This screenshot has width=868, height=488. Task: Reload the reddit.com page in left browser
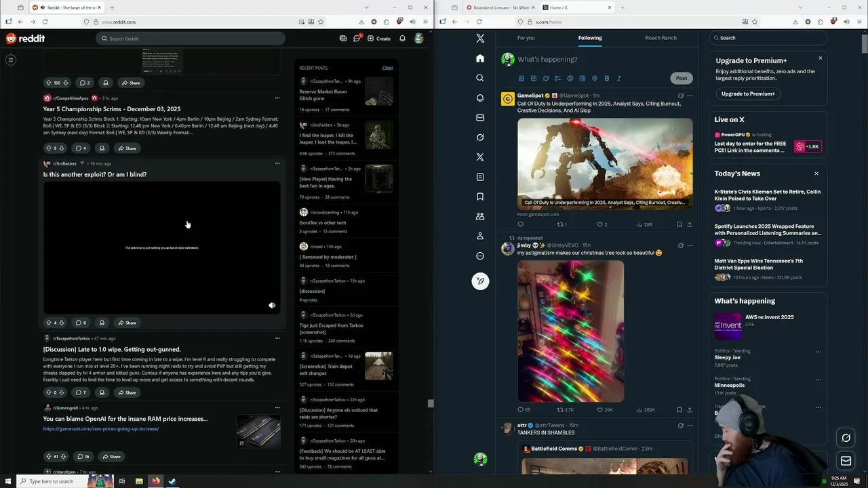tap(45, 22)
